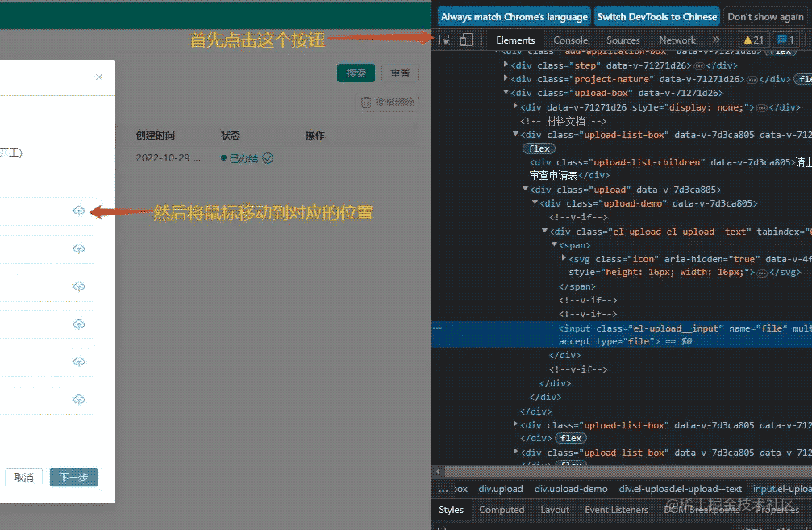Open the issues counter showing 1
812x530 pixels.
click(x=786, y=40)
